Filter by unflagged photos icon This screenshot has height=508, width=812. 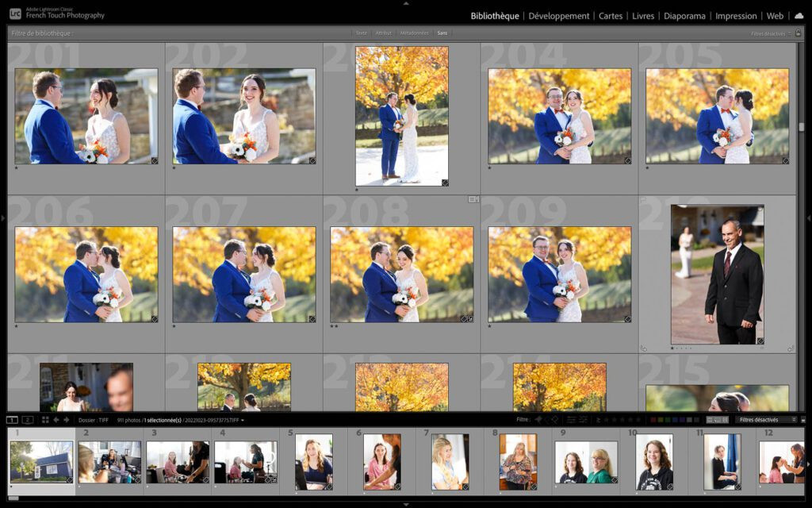(x=547, y=420)
